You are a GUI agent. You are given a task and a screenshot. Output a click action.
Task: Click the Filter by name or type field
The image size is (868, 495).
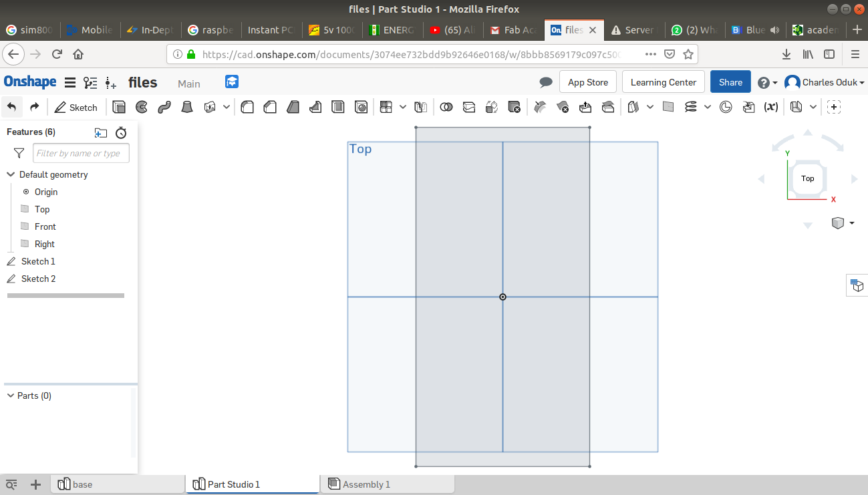click(81, 153)
